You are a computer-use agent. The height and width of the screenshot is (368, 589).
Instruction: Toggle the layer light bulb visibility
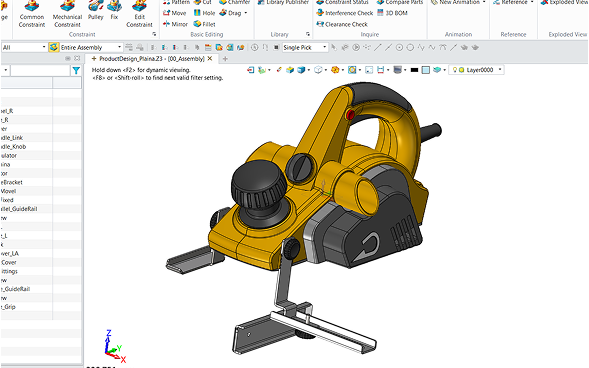coord(455,70)
